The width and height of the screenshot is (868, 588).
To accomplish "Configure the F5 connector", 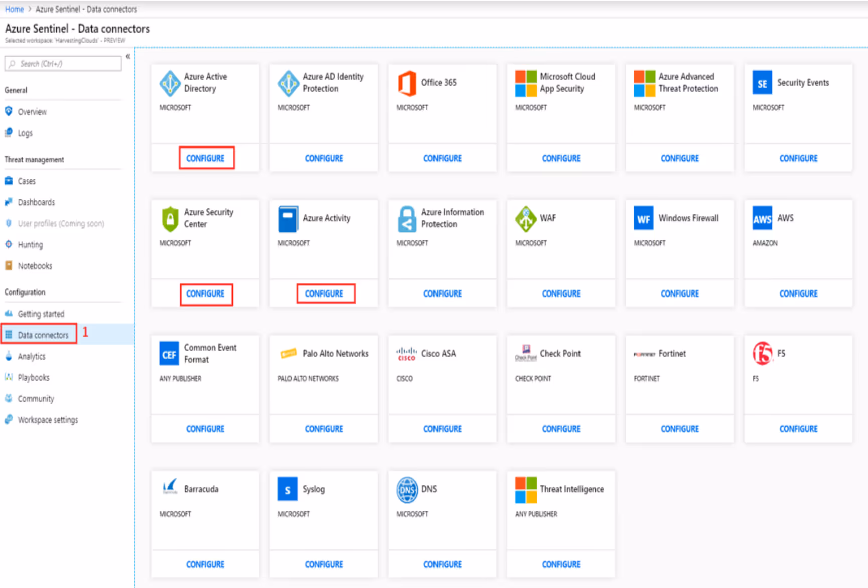I will (798, 429).
